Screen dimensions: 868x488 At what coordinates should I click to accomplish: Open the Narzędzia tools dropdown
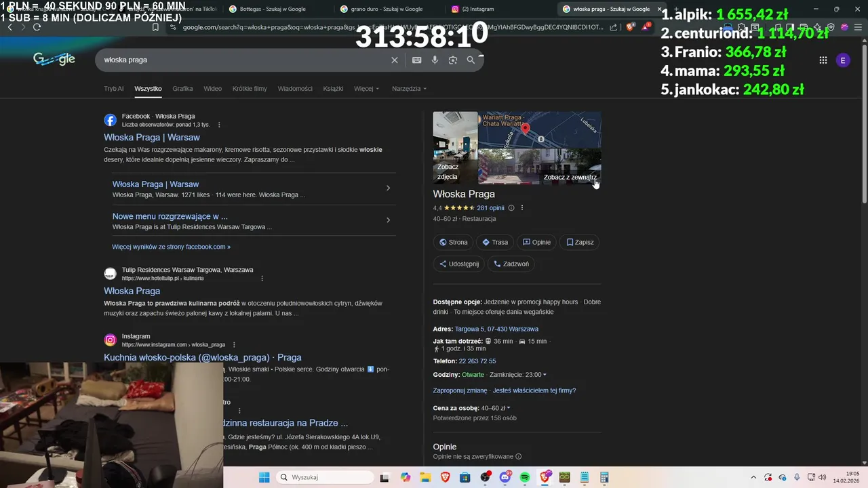point(409,89)
